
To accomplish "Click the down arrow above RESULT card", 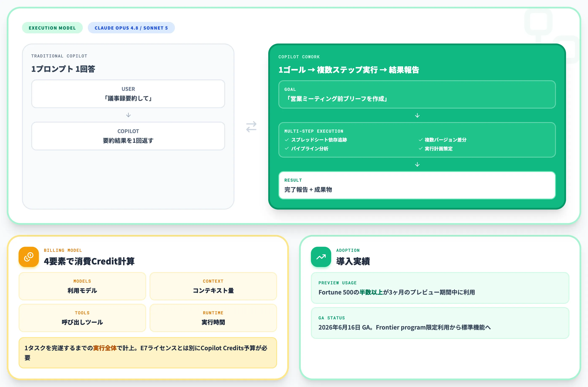I will tap(417, 164).
